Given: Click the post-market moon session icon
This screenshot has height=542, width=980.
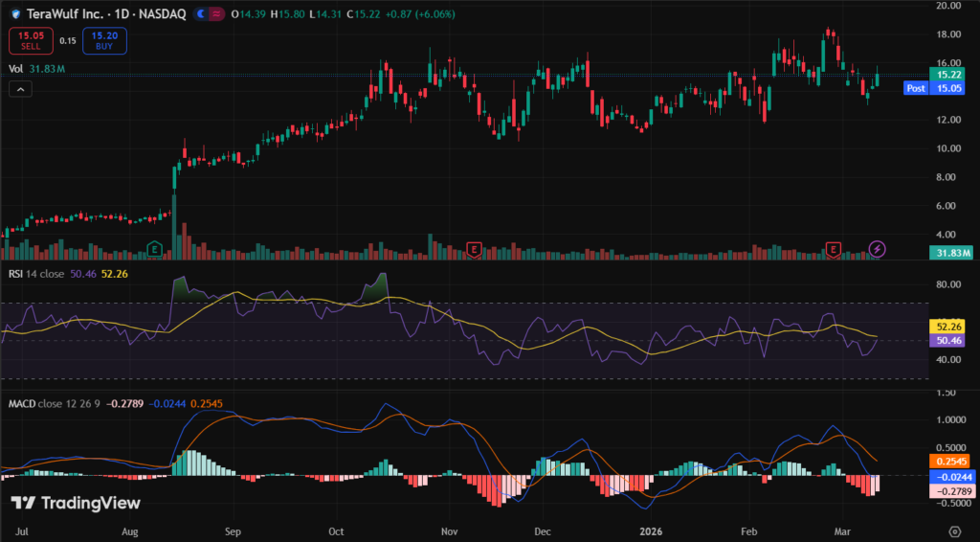Looking at the screenshot, I should coord(200,14).
